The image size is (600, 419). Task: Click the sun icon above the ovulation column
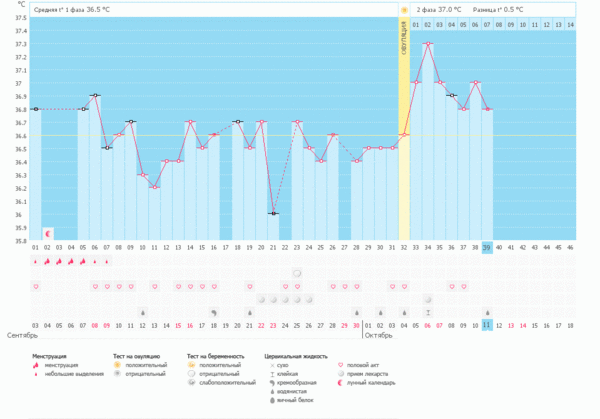pos(404,9)
